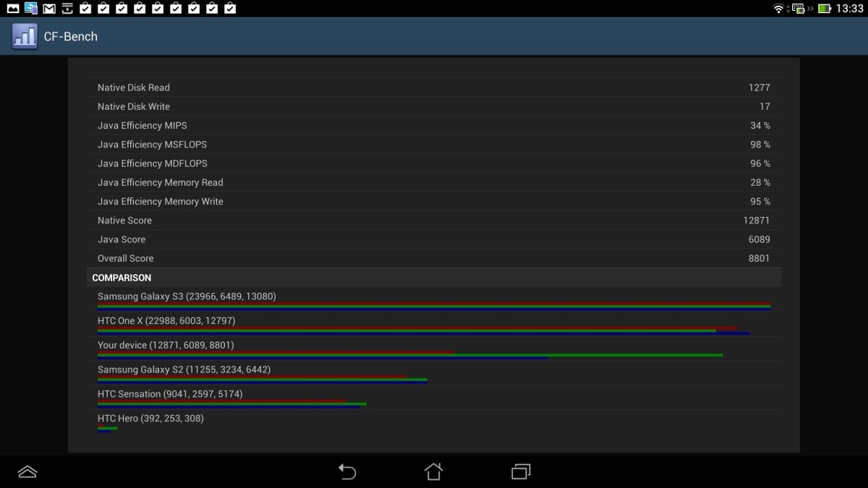Tap the CF-Bench app icon
Image resolution: width=868 pixels, height=488 pixels.
click(25, 36)
